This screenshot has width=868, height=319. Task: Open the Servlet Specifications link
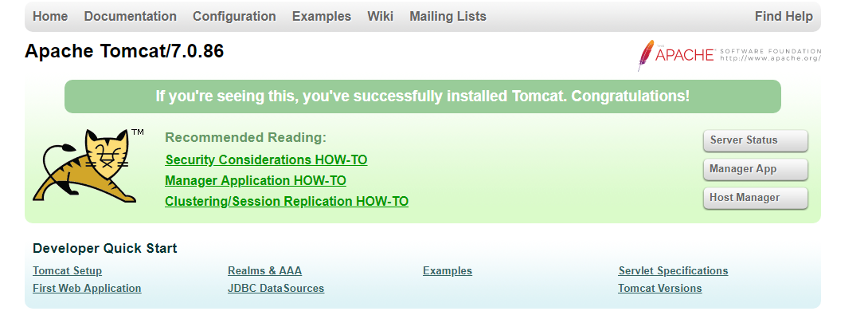[673, 270]
